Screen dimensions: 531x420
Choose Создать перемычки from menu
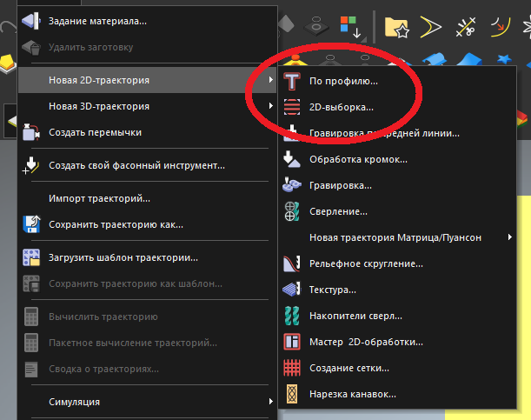[148, 132]
